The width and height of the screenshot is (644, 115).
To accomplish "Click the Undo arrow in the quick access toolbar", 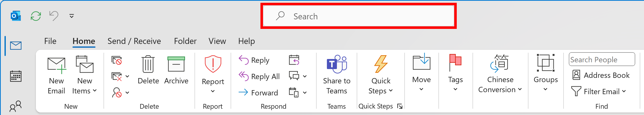I will coord(54,16).
